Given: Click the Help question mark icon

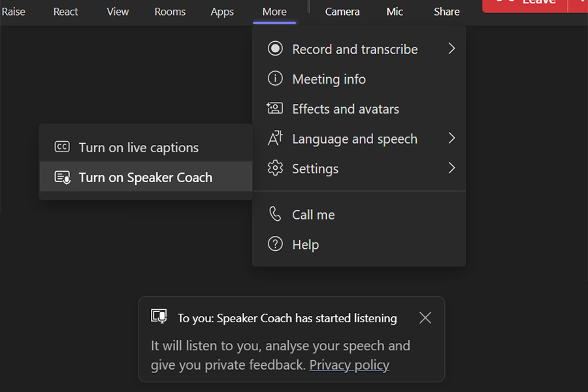Looking at the screenshot, I should (x=275, y=244).
